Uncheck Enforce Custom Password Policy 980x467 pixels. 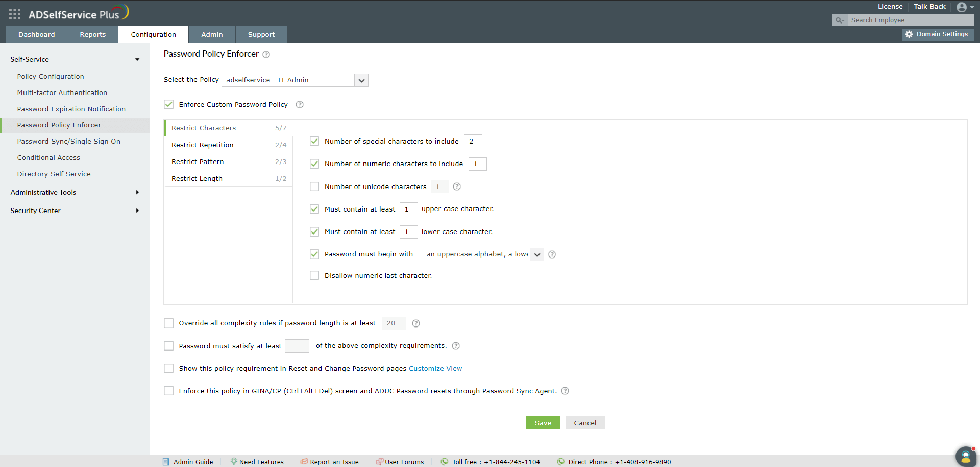pos(168,104)
